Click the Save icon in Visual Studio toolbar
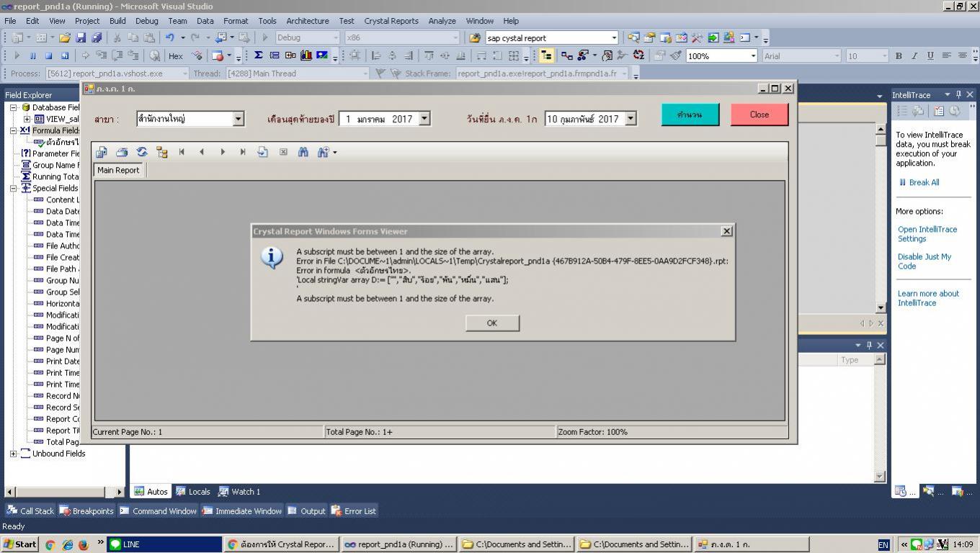This screenshot has height=553, width=980. tap(81, 38)
